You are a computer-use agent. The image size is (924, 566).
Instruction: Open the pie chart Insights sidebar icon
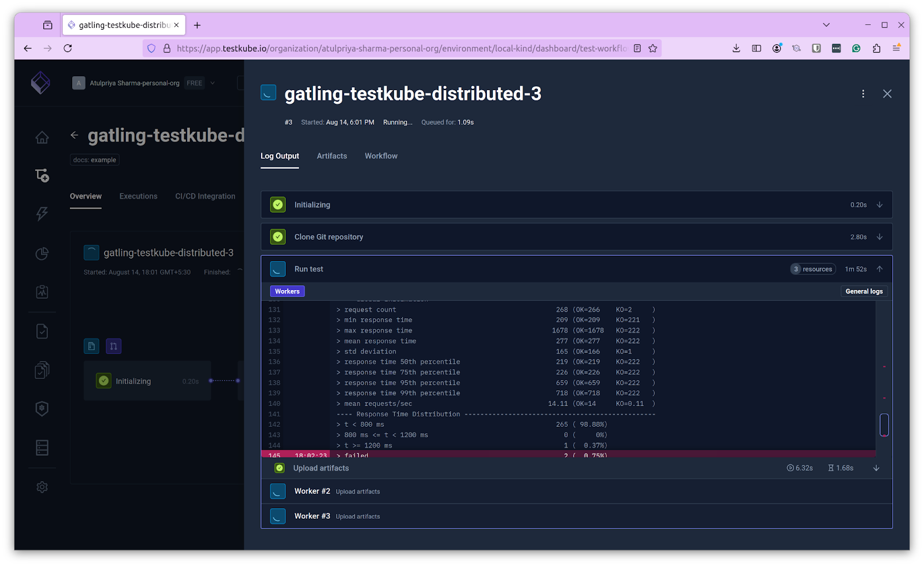(x=42, y=254)
